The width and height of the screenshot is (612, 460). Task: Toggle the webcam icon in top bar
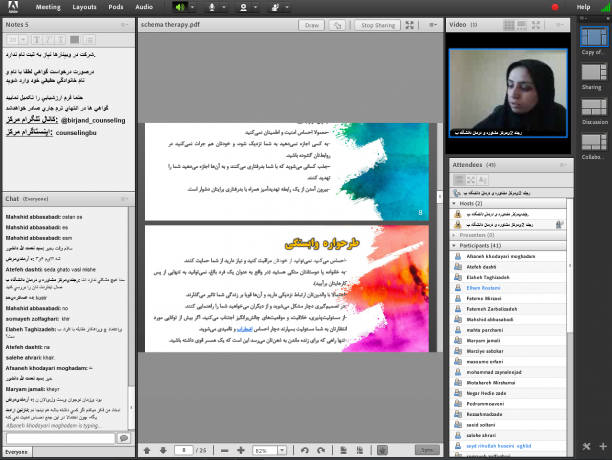pos(244,7)
